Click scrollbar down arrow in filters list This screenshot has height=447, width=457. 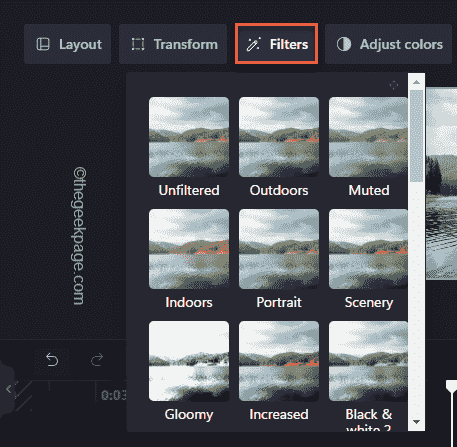click(416, 422)
